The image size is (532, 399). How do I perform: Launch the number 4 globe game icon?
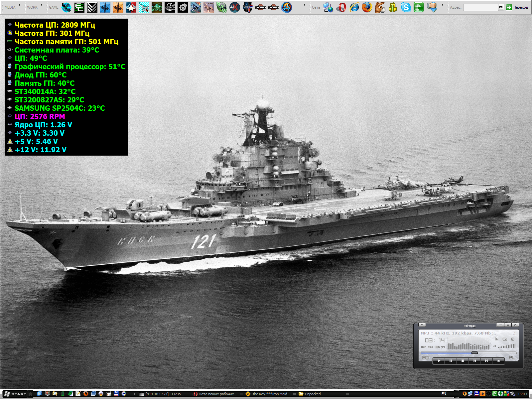point(286,7)
